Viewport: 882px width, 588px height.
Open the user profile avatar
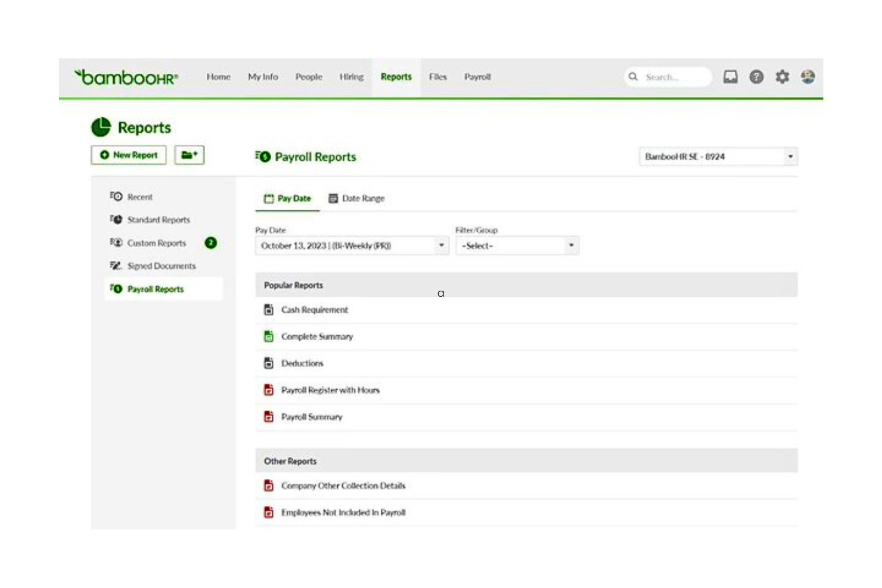[x=808, y=77]
